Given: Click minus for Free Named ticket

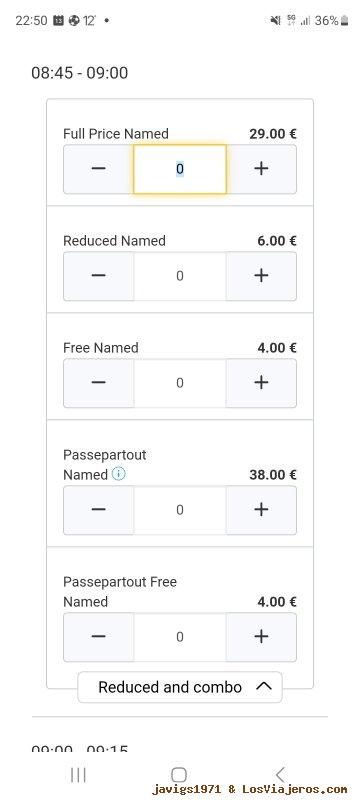Looking at the screenshot, I should [98, 383].
